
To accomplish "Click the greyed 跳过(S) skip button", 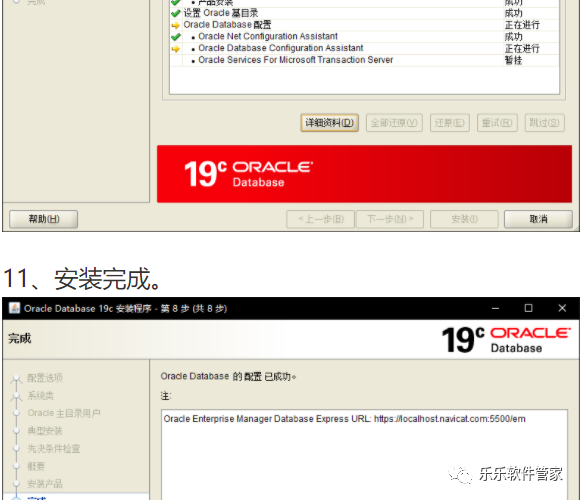I will pyautogui.click(x=544, y=123).
